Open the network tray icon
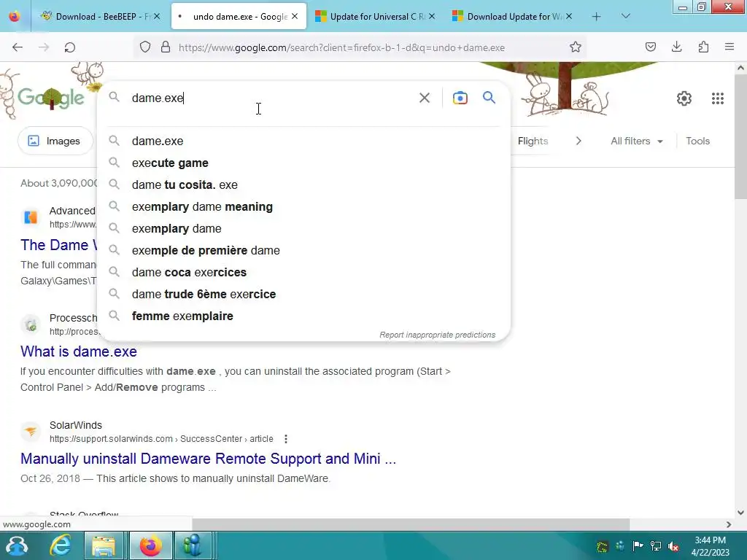The image size is (747, 560). (x=656, y=546)
